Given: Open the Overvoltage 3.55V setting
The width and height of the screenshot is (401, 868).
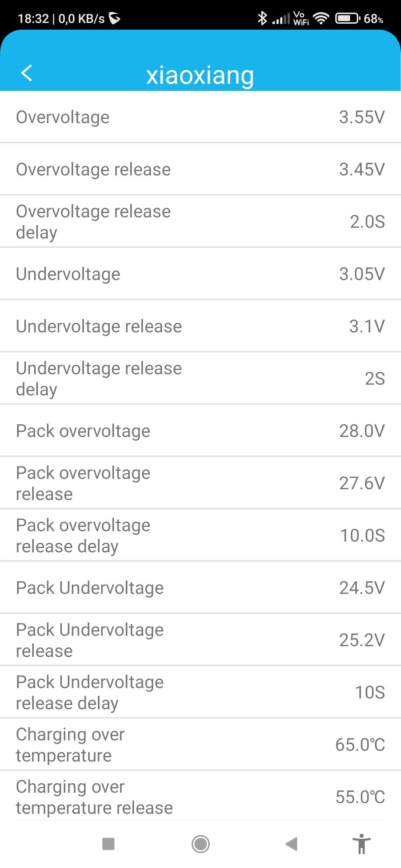Looking at the screenshot, I should (200, 117).
